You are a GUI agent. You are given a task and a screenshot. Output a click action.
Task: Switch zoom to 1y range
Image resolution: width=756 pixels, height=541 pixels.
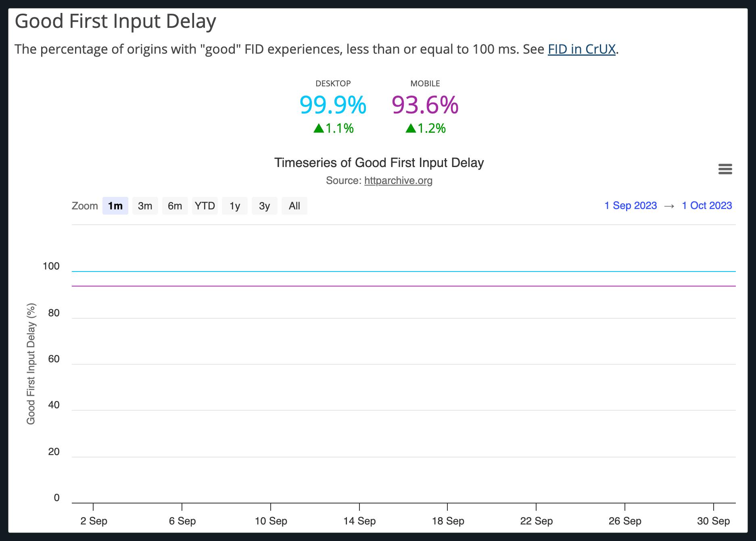(234, 206)
